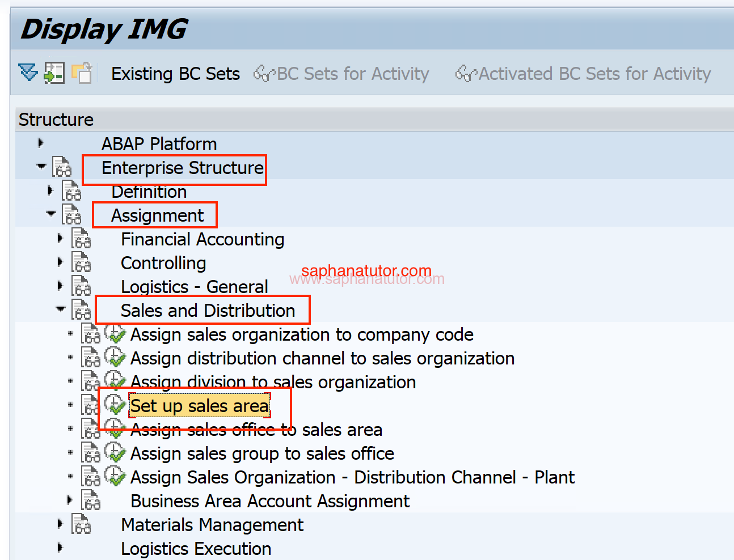The image size is (734, 560).
Task: Open documentation icon for Logistics - General
Action: click(x=81, y=286)
